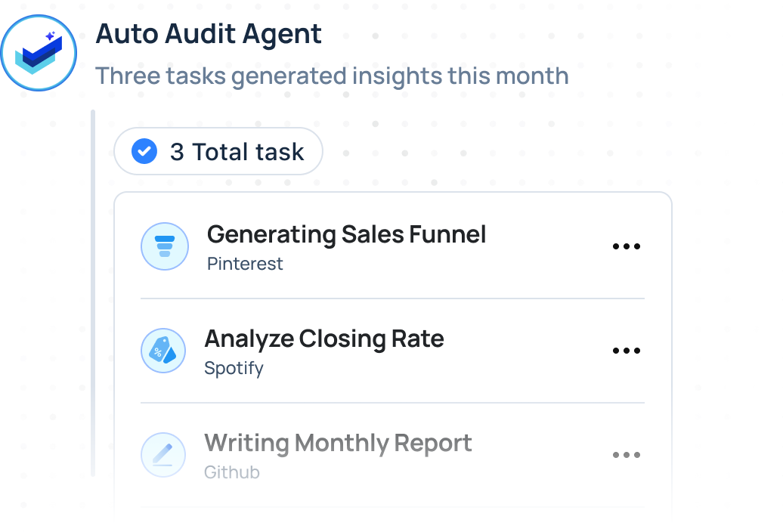Open the ellipsis menu beside Writing Monthly Report
This screenshot has height=532, width=783.
pyautogui.click(x=627, y=455)
